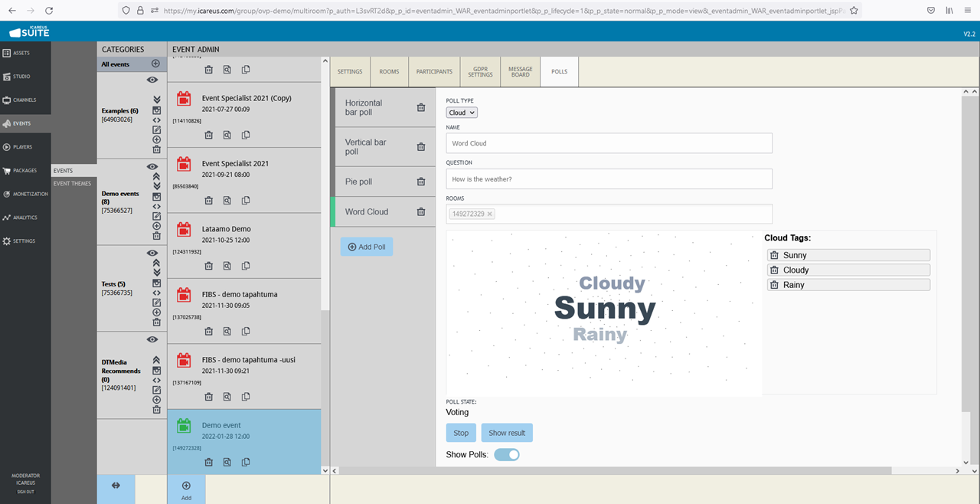Open the Poll Type dropdown

click(462, 113)
